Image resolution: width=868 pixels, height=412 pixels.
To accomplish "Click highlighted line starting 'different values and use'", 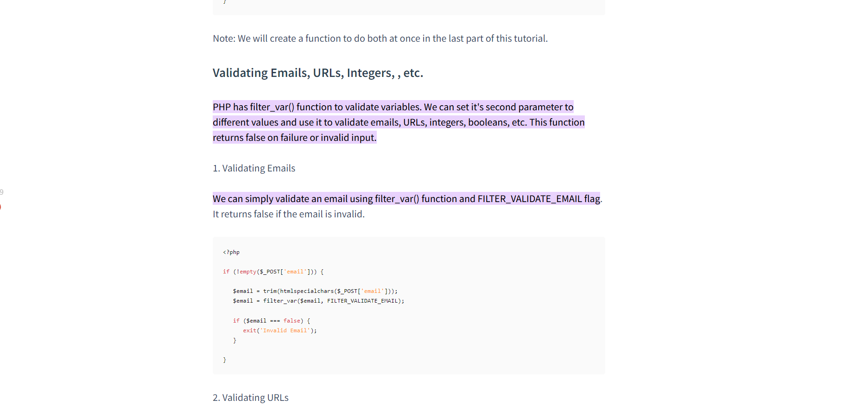I will (x=398, y=122).
